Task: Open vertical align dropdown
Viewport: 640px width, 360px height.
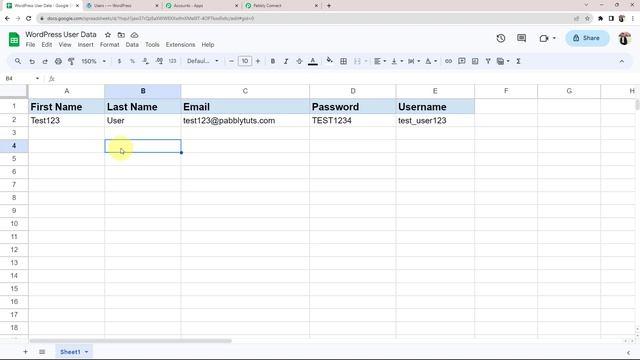Action: click(x=397, y=61)
